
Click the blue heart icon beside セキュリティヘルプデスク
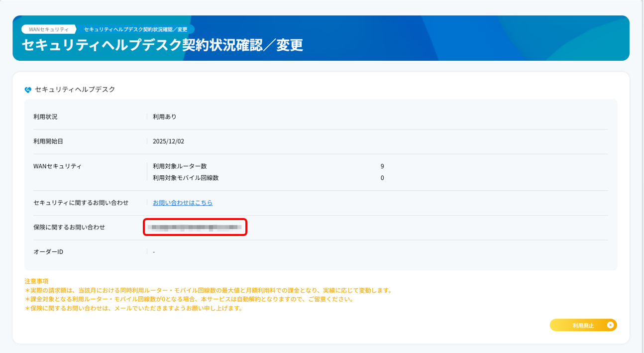click(28, 90)
